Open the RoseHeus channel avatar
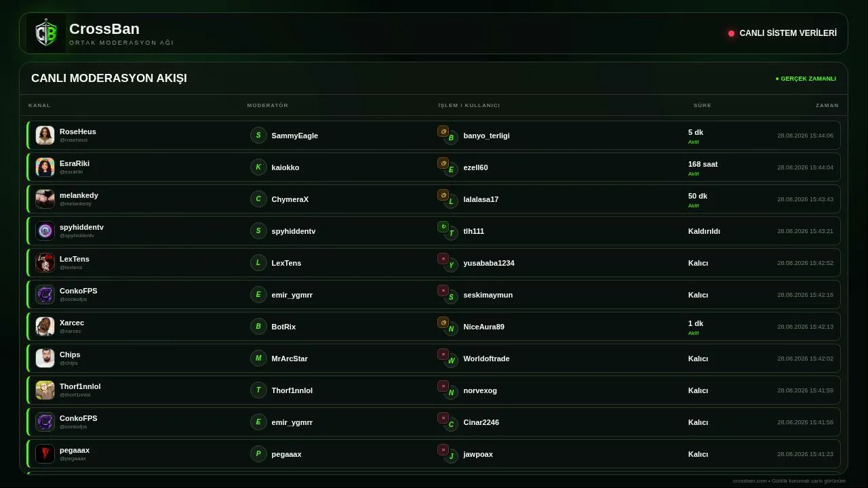This screenshot has height=488, width=868. (x=45, y=136)
